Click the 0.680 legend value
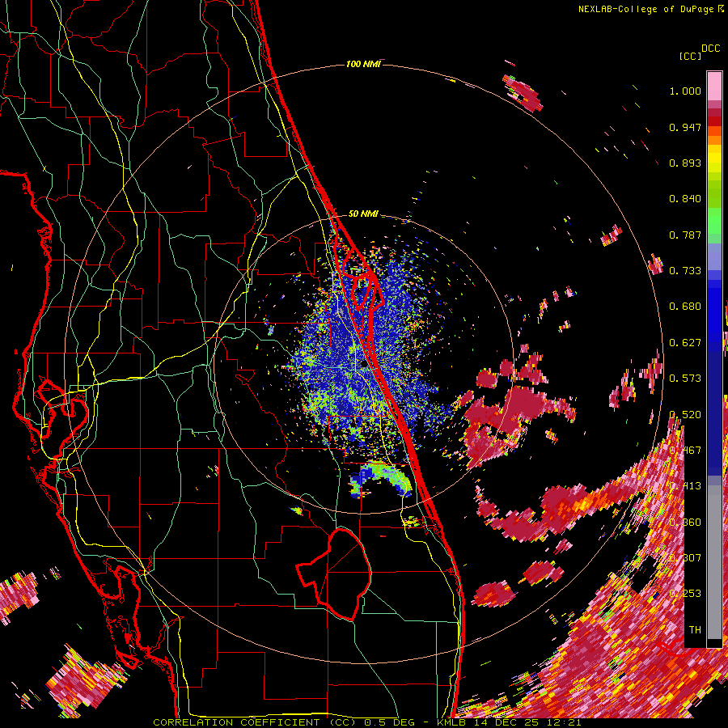The height and width of the screenshot is (728, 728). (685, 307)
